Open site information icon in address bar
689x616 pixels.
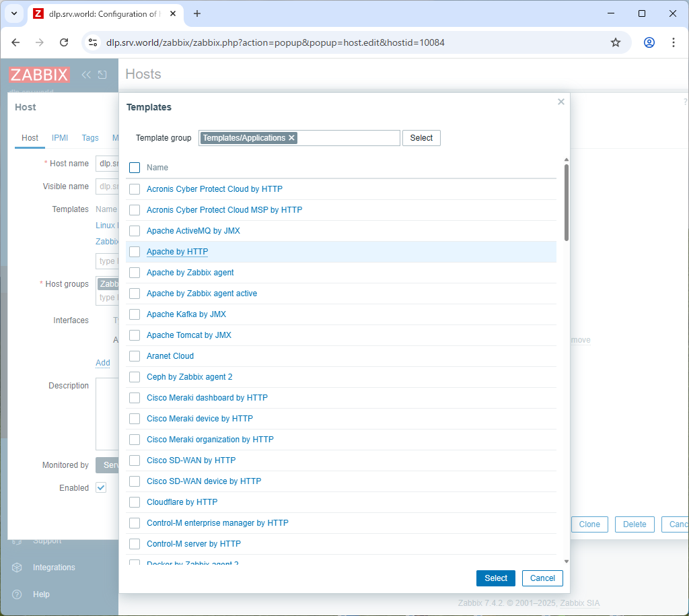(93, 42)
